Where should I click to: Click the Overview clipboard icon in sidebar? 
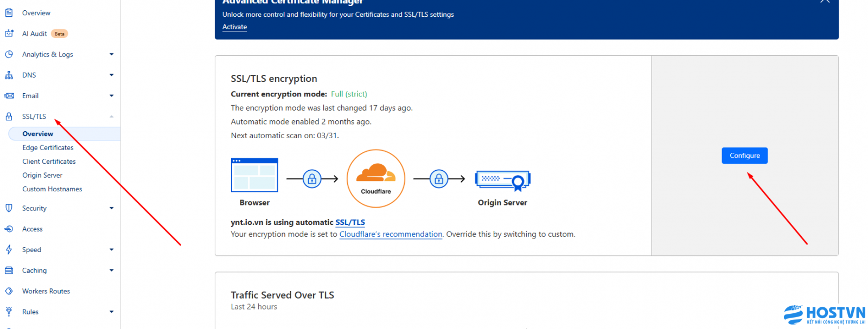pos(9,12)
